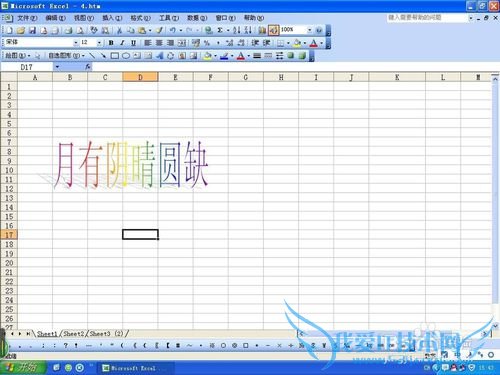Click inside the Name Box showing D17
Image resolution: width=500 pixels, height=375 pixels.
[27, 67]
